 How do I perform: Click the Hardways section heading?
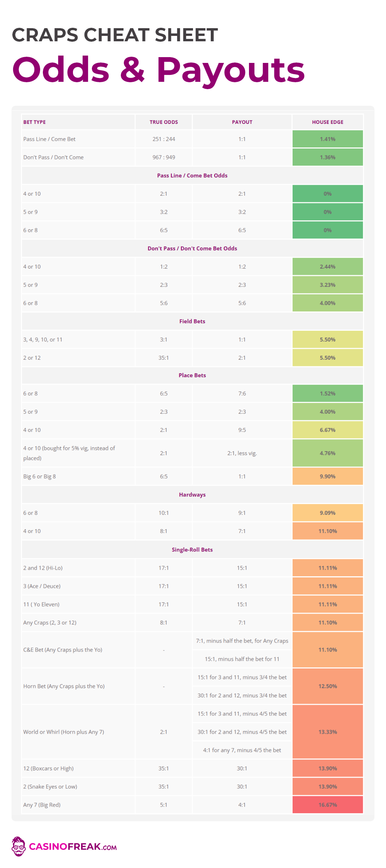(192, 494)
